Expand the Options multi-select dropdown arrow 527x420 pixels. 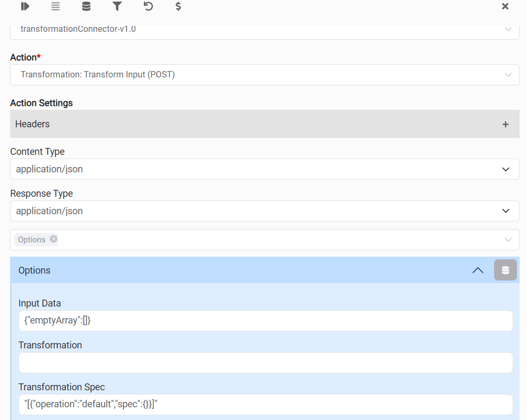508,240
